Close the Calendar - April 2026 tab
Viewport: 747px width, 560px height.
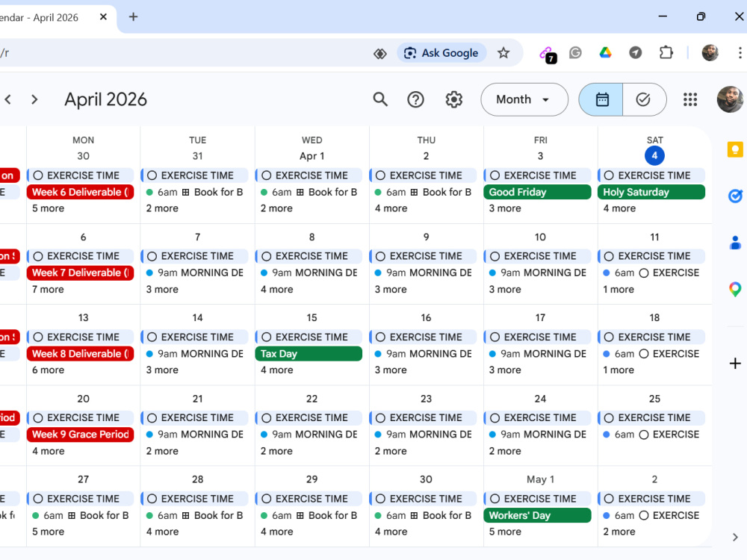pos(103,17)
